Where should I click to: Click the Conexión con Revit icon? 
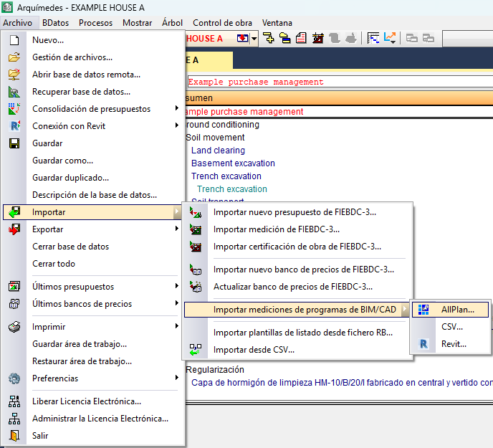(14, 126)
